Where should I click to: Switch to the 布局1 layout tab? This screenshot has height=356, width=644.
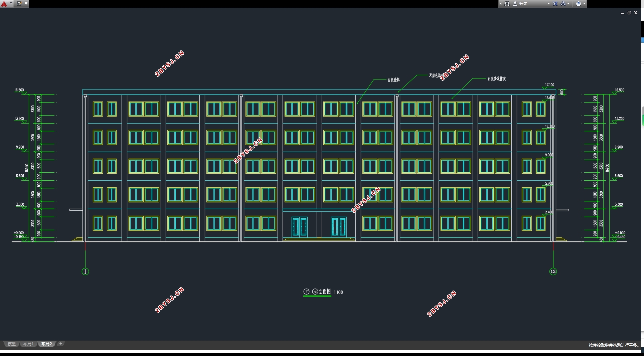(28, 344)
